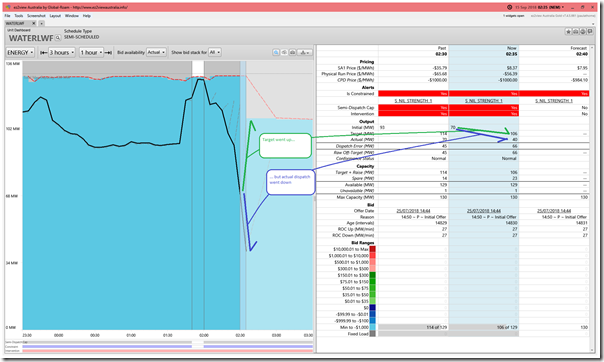Open the Window menu
Viewport: 604px width, 362px height.
tap(72, 16)
